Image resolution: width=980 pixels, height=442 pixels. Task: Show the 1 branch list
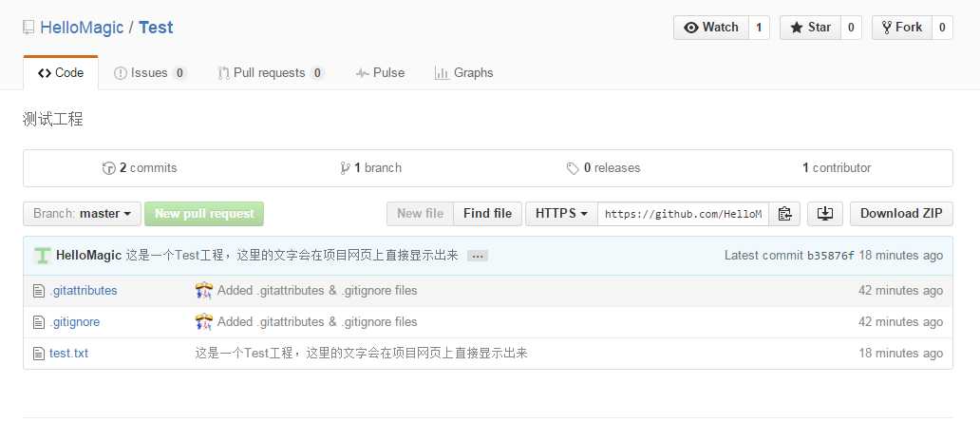(370, 168)
